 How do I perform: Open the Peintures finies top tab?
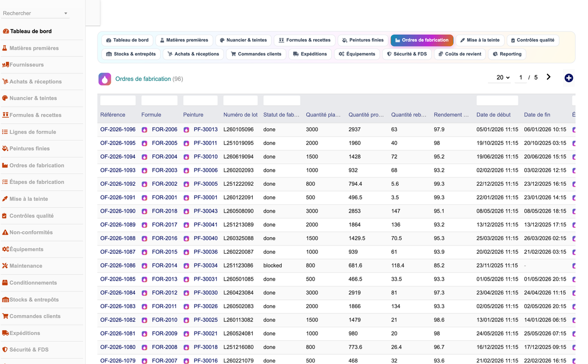coord(363,40)
